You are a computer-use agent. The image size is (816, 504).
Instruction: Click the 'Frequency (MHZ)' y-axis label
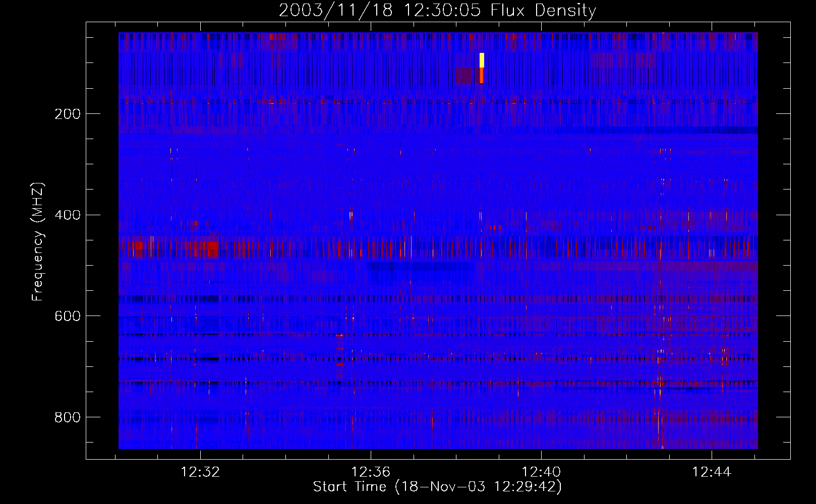(37, 242)
